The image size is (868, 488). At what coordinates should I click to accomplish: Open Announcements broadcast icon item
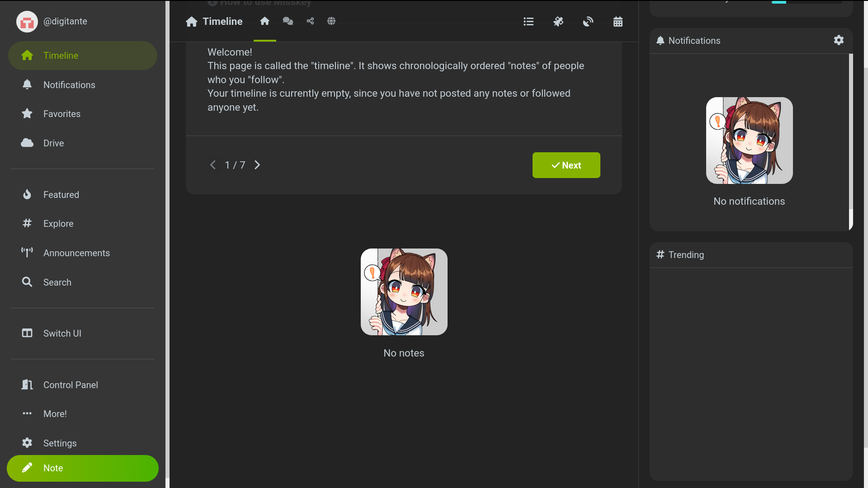point(76,253)
